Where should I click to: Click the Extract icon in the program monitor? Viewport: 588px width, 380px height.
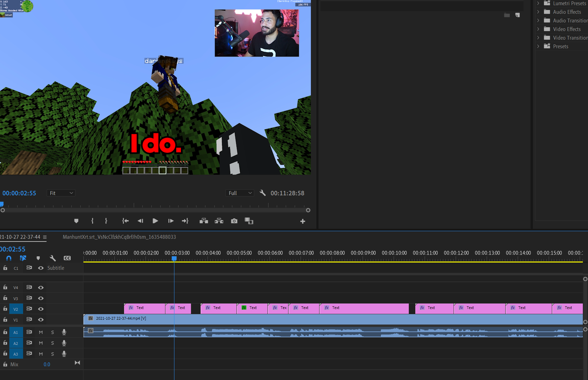tap(219, 221)
